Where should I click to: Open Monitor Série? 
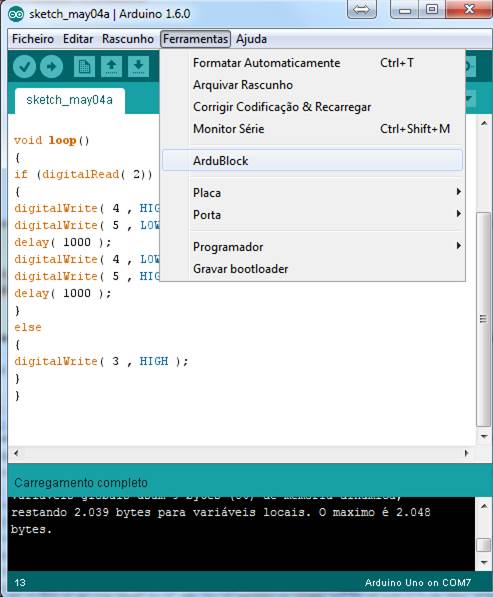coord(312,129)
